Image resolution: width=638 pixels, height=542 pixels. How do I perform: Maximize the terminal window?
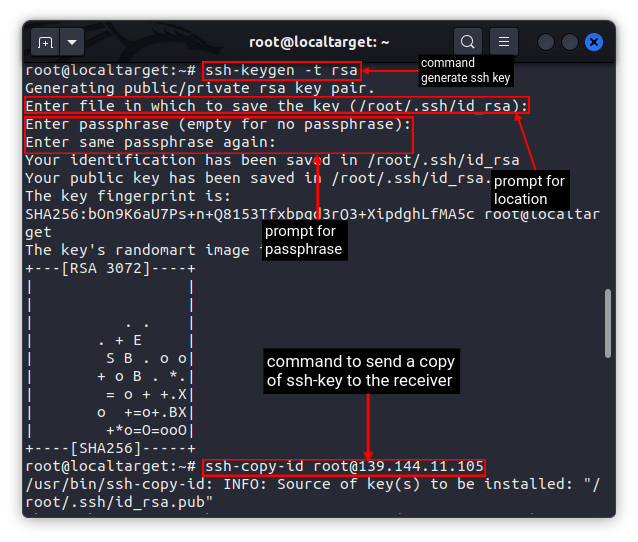pyautogui.click(x=570, y=42)
